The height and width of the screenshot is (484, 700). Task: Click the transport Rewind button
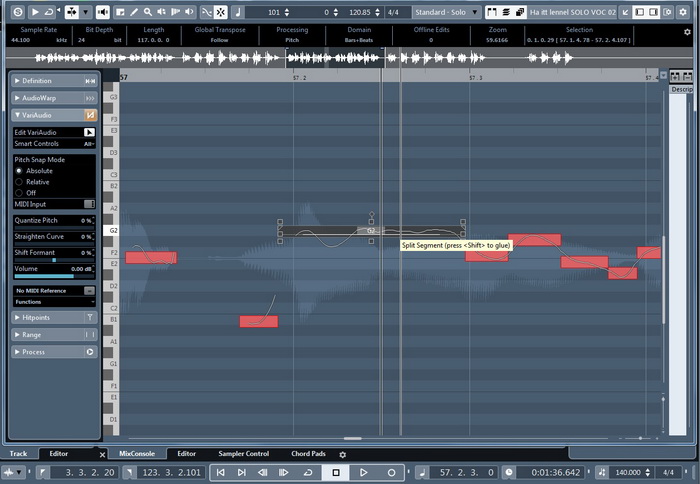click(x=263, y=472)
